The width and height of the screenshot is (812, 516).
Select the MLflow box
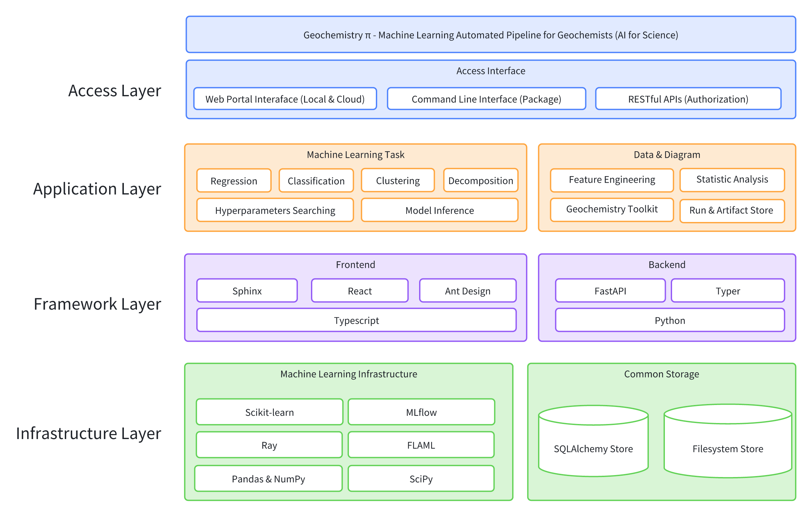(x=421, y=412)
